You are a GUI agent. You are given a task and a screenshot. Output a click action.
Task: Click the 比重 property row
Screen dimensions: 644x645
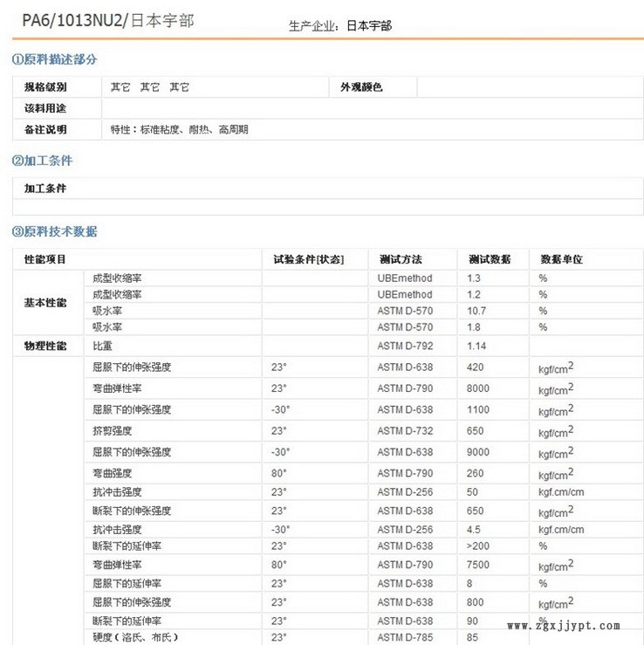click(x=102, y=346)
